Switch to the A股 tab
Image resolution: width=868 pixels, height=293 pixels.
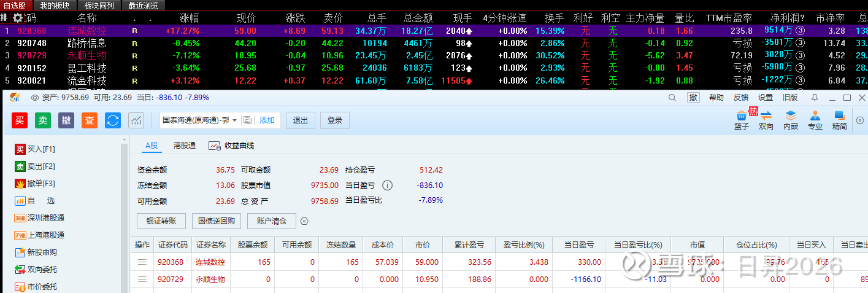click(x=151, y=146)
